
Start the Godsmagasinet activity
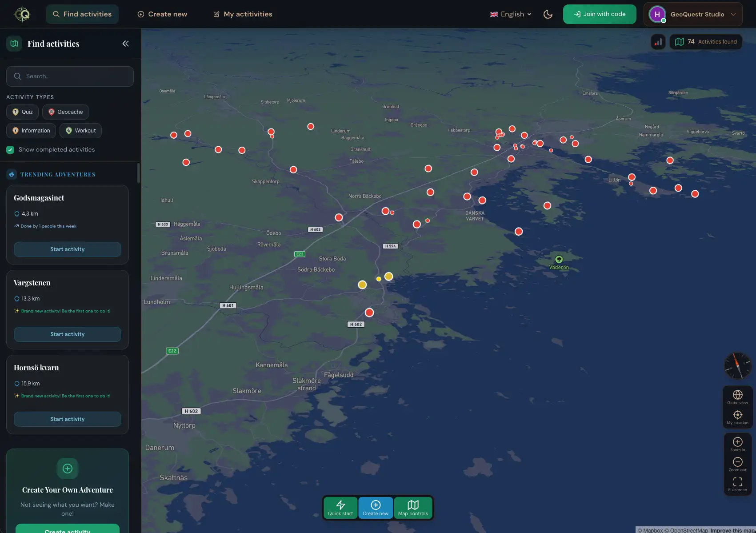(67, 249)
